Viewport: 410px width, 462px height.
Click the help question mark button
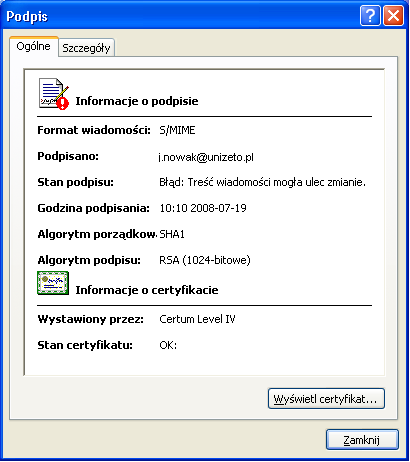coord(370,16)
